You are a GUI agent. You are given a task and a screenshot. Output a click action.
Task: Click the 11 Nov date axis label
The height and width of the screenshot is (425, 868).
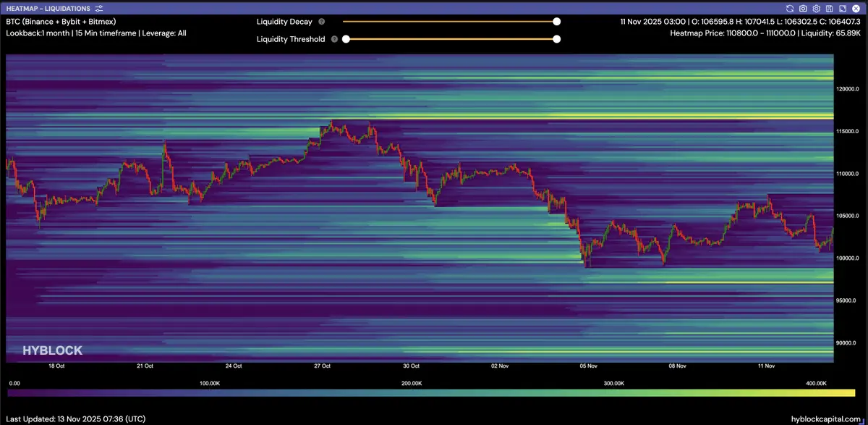pyautogui.click(x=766, y=366)
